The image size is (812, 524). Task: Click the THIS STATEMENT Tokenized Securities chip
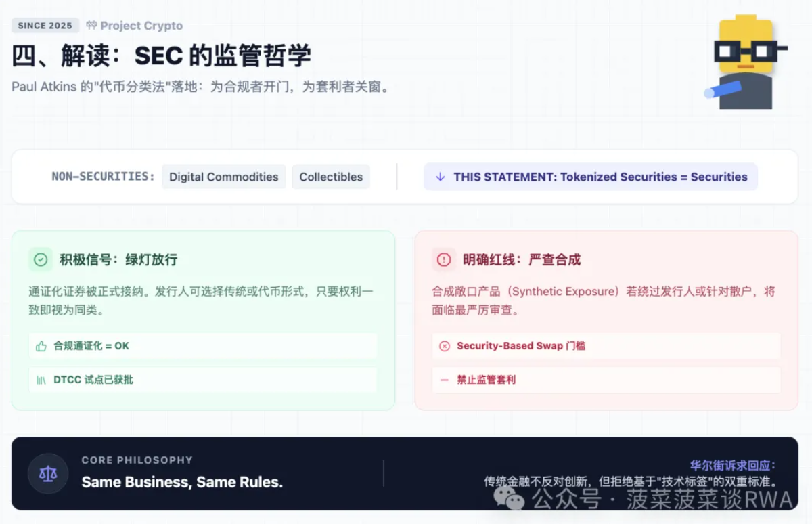590,177
